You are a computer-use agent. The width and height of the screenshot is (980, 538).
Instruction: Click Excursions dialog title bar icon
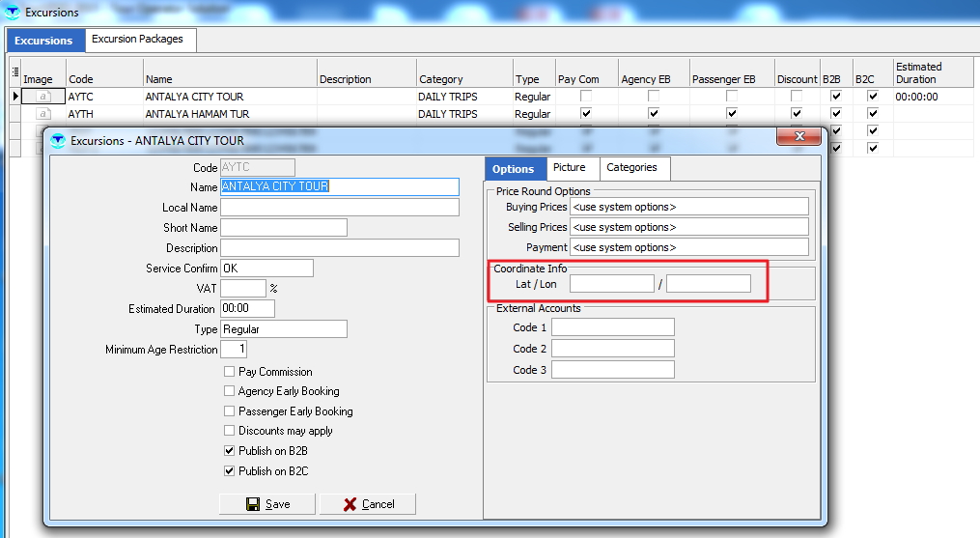[57, 141]
